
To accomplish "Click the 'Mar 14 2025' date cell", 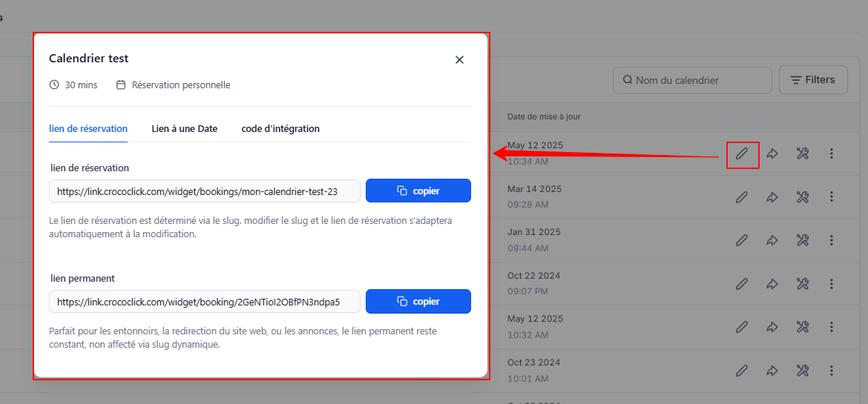I will (535, 189).
